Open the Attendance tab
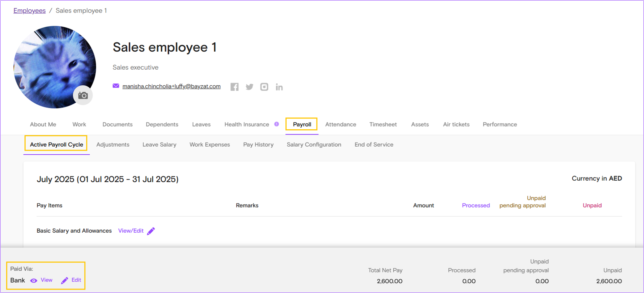This screenshot has height=293, width=644. (x=341, y=124)
